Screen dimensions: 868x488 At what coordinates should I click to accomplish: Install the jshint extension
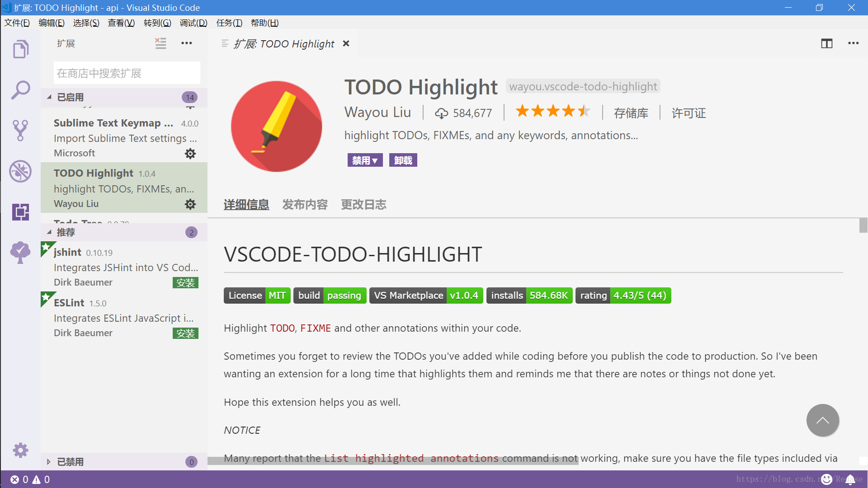pyautogui.click(x=185, y=283)
